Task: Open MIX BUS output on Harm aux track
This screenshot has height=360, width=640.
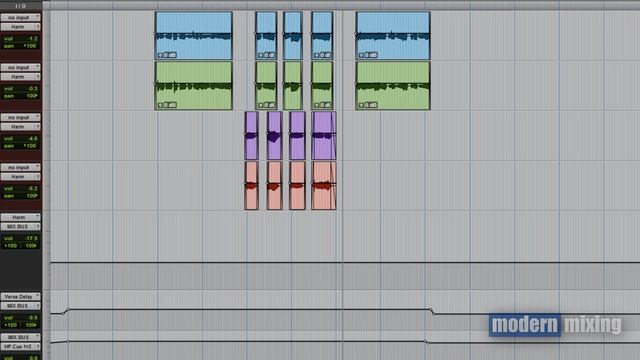Action: click(20, 227)
